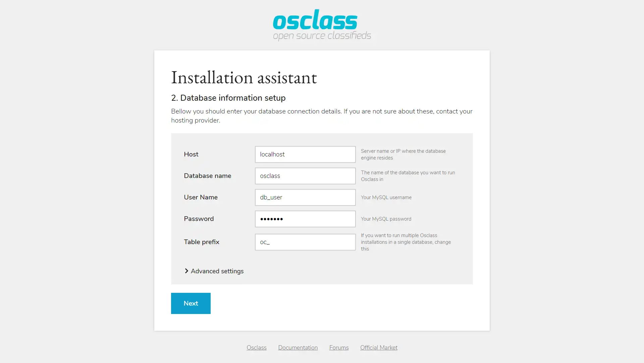Click the Official Market footer link

[379, 348]
